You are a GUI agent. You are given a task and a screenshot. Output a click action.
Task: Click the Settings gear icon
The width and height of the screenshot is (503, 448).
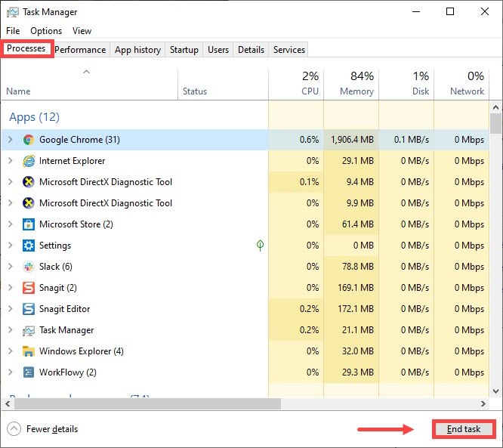[x=29, y=246]
